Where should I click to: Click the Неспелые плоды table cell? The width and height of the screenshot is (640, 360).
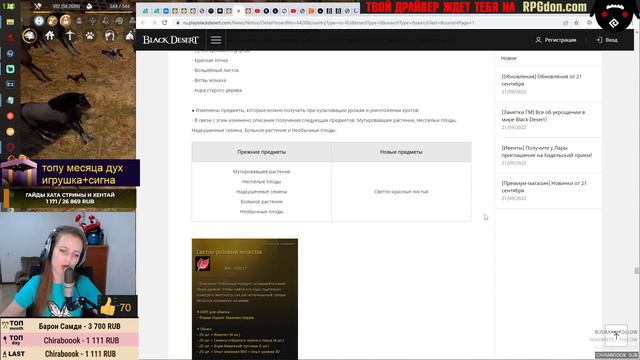click(261, 182)
